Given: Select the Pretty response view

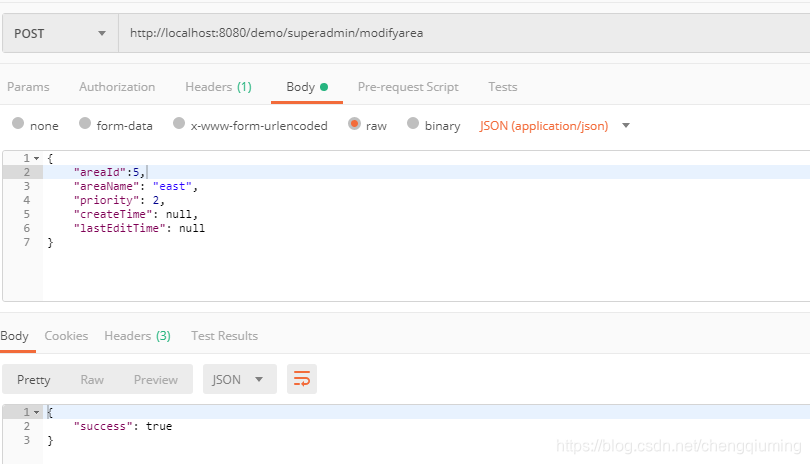Looking at the screenshot, I should tap(34, 380).
